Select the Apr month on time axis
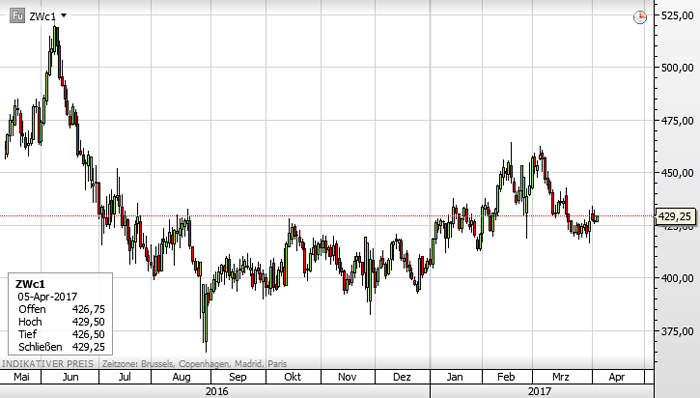 pos(617,377)
